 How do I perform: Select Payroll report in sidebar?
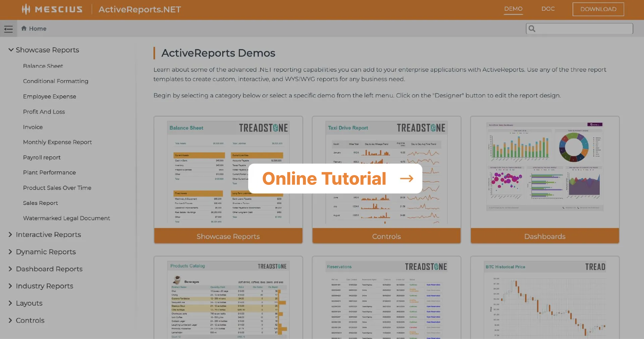42,157
